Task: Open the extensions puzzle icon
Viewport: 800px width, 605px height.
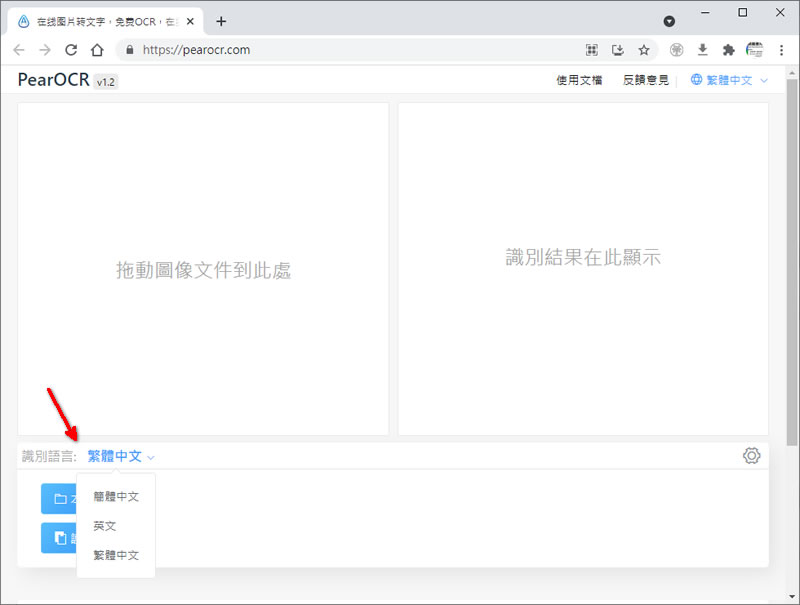Action: tap(729, 50)
